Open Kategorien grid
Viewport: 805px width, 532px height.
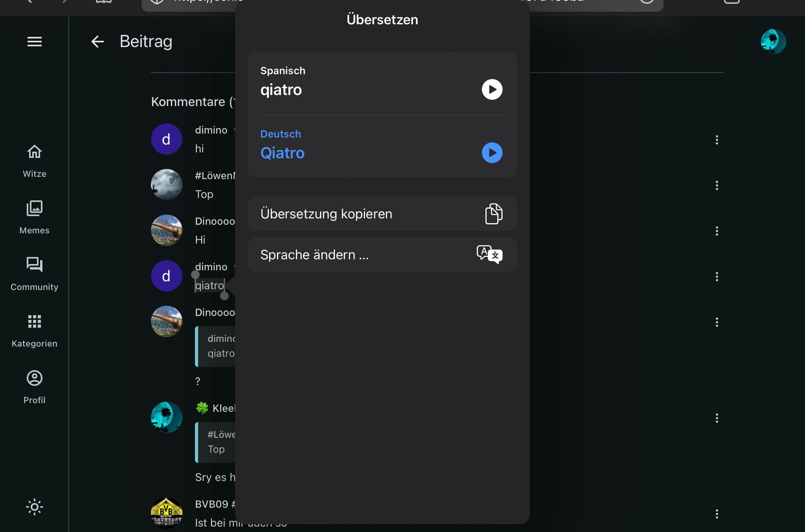[34, 331]
